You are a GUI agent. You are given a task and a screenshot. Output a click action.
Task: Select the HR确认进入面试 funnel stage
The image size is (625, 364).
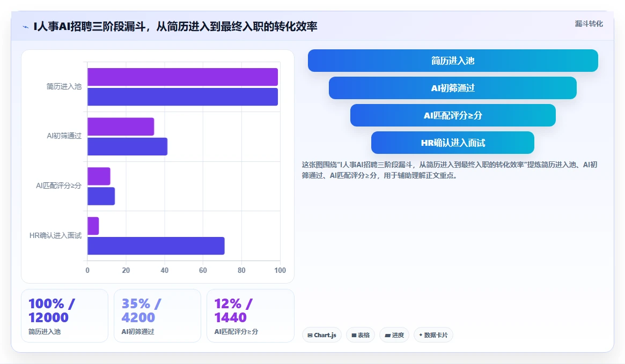[x=452, y=143]
